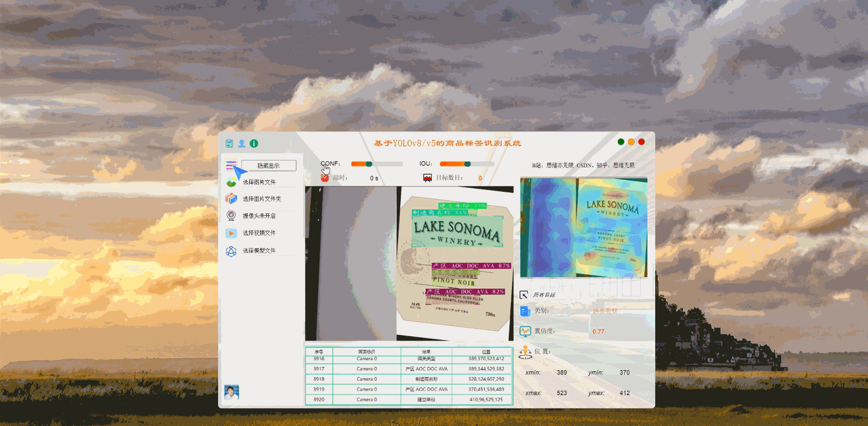
Task: Click the green window control dot
Action: [621, 142]
